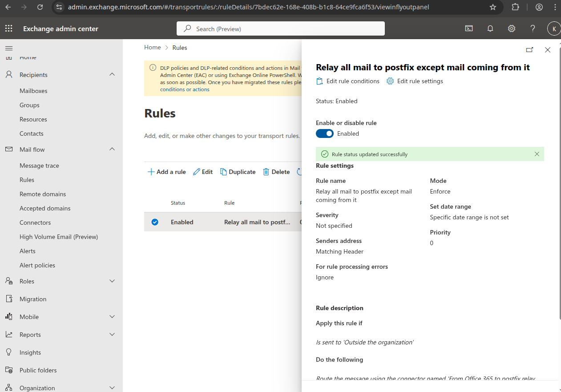The image size is (561, 392).
Task: Click the Rule column header
Action: [229, 203]
